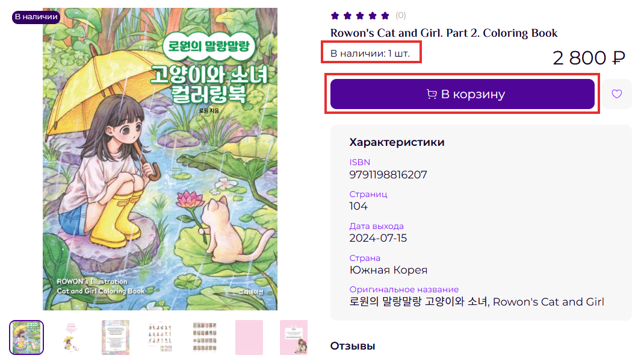Open the blank pink page thumbnail

point(249,337)
